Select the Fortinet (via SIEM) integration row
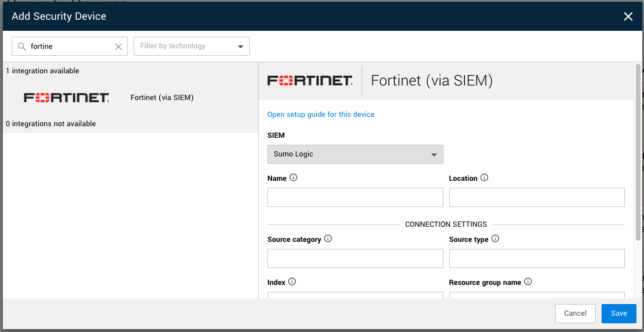This screenshot has width=644, height=332. (131, 97)
